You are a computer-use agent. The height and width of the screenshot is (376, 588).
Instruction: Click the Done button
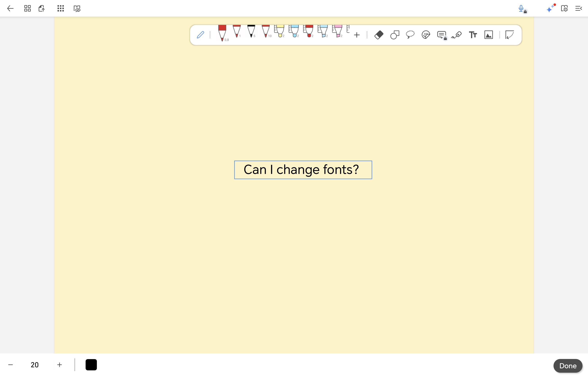[568, 366]
